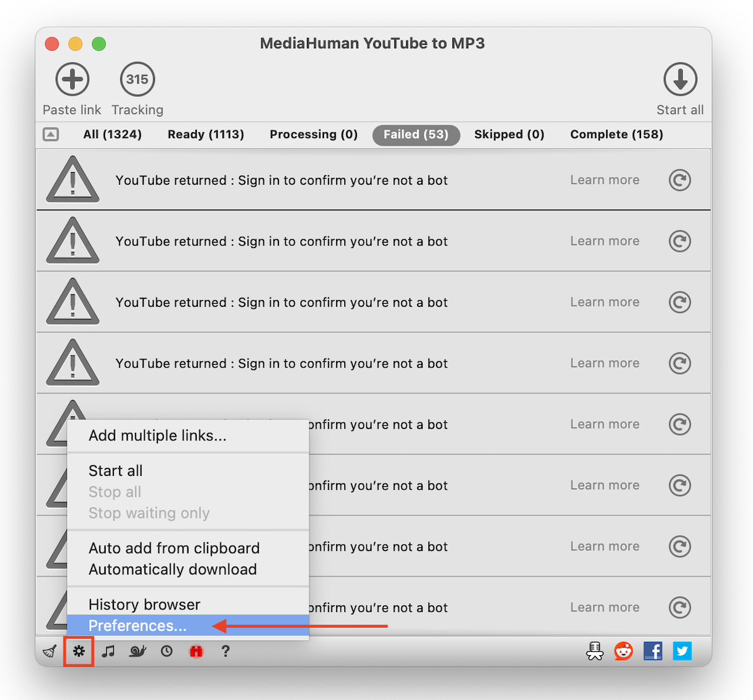Viewport: 753px width, 700px height.
Task: Click the warning triangle on third row
Action: (x=73, y=302)
